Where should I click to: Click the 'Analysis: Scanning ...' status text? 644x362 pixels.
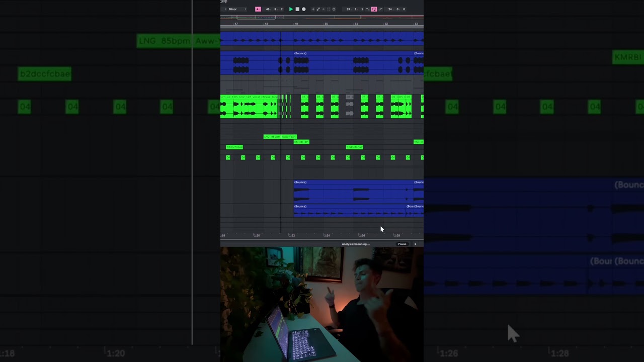click(356, 244)
